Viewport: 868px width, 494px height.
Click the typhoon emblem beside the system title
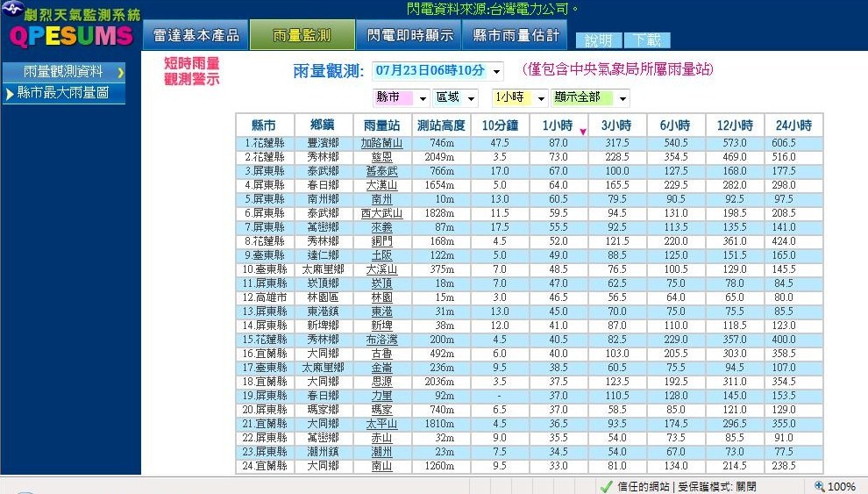point(11,11)
